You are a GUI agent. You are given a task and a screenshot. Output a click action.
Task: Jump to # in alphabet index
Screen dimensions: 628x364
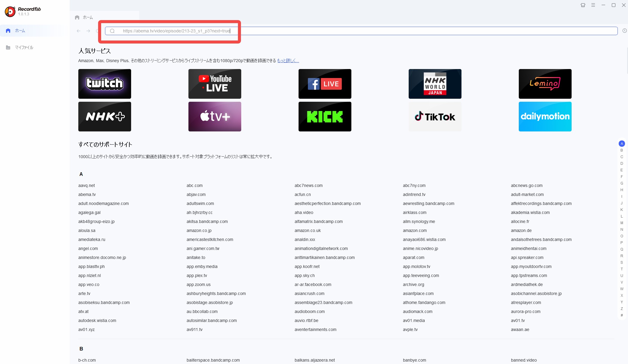[x=622, y=315]
